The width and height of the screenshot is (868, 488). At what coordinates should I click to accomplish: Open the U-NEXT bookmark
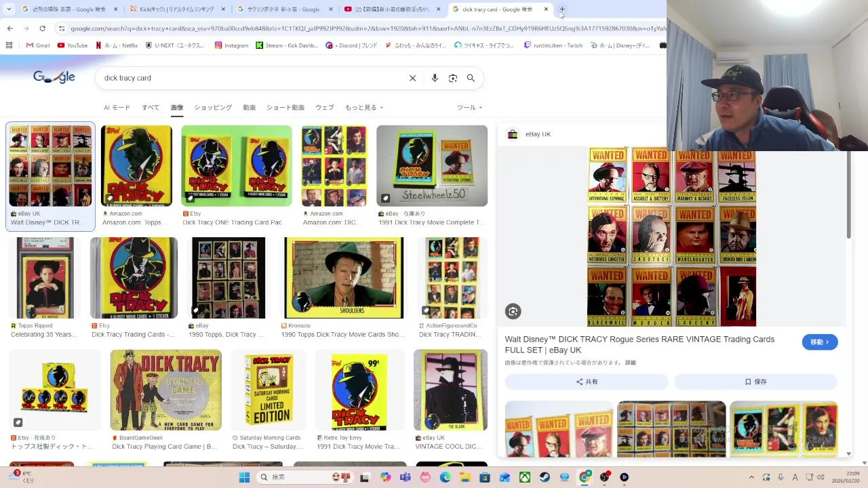click(175, 45)
